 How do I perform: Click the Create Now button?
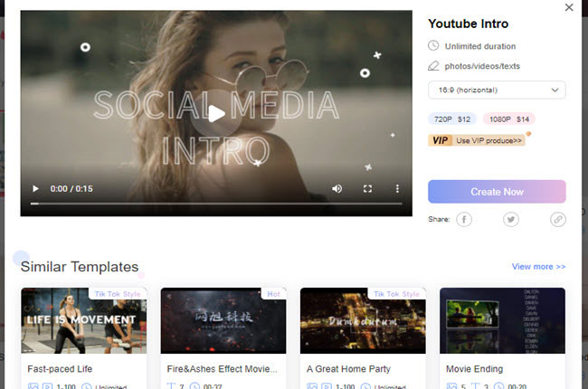coord(497,192)
